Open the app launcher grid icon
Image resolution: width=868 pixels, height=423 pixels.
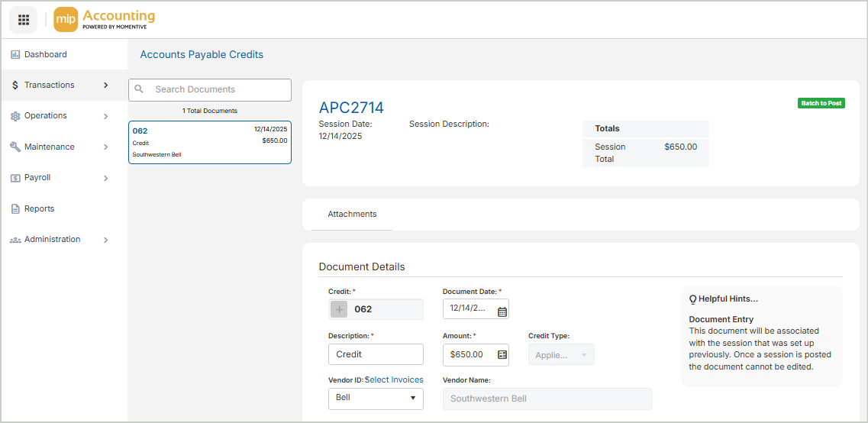point(24,20)
